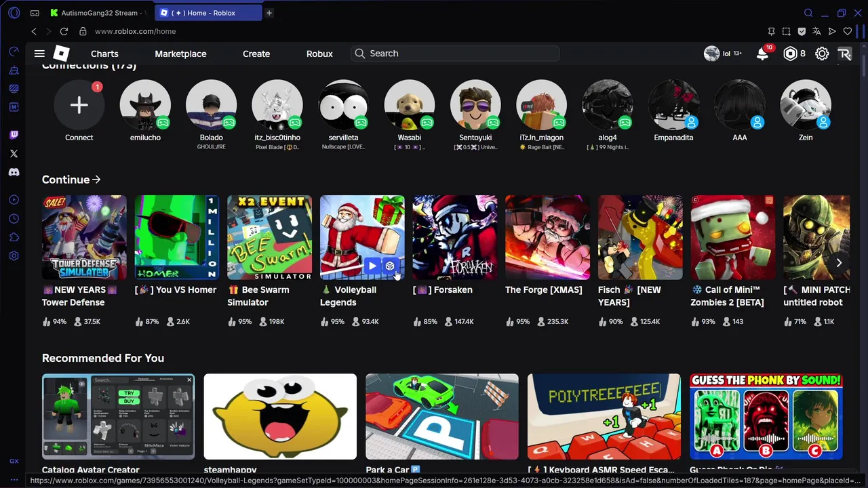The width and height of the screenshot is (868, 488).
Task: Open X (Twitter) from the browser sidebar
Action: pyautogui.click(x=14, y=154)
